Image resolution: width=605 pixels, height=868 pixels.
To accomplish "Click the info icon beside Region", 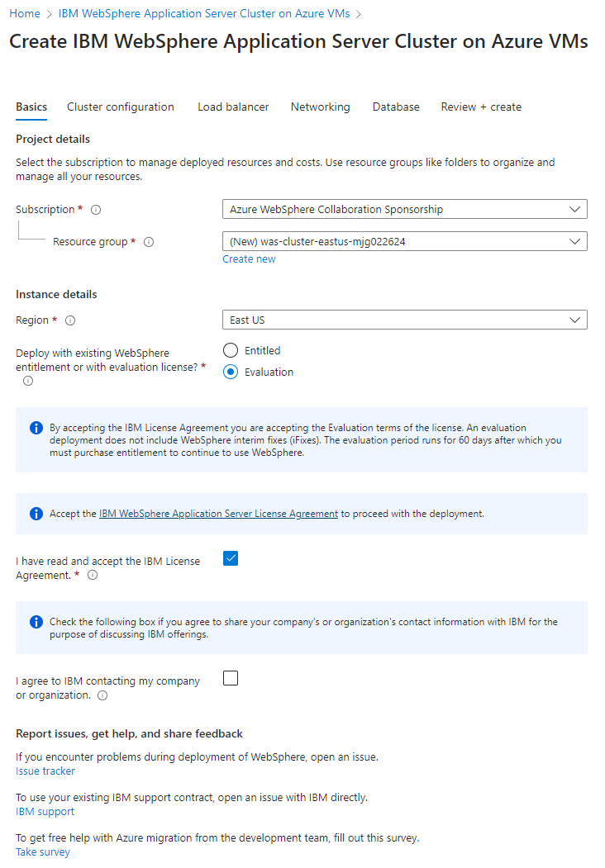I will click(70, 320).
